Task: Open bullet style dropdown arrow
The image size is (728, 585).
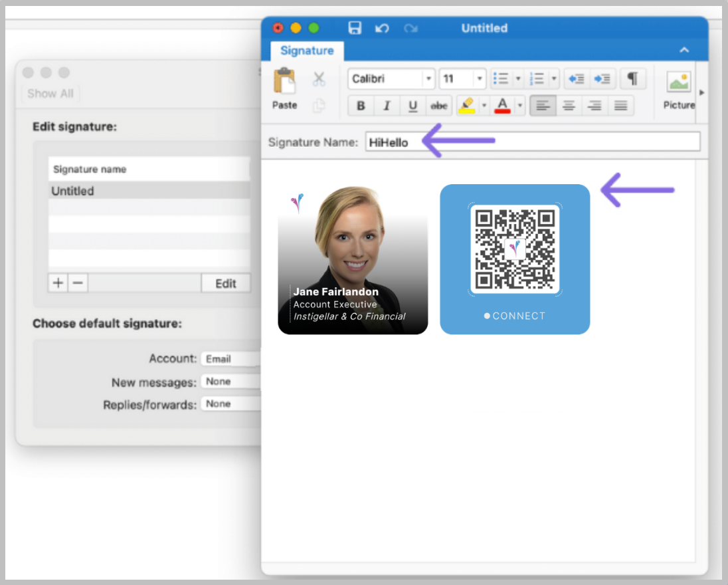Action: click(518, 78)
